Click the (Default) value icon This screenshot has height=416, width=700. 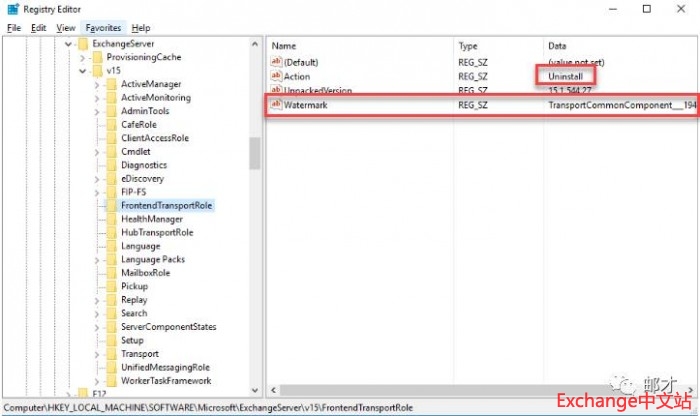[x=277, y=62]
